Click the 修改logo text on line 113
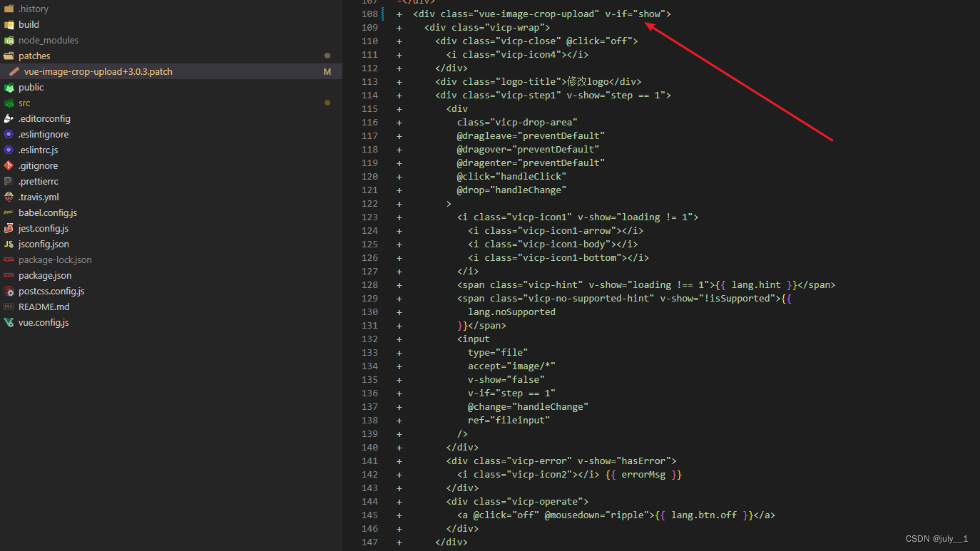This screenshot has width=980, height=551. point(588,82)
